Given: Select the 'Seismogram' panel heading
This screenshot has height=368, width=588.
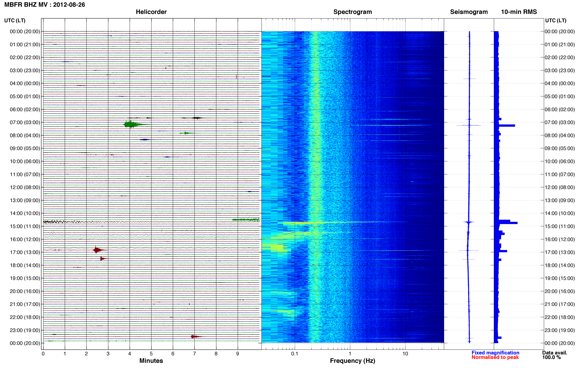Looking at the screenshot, I should tap(469, 12).
